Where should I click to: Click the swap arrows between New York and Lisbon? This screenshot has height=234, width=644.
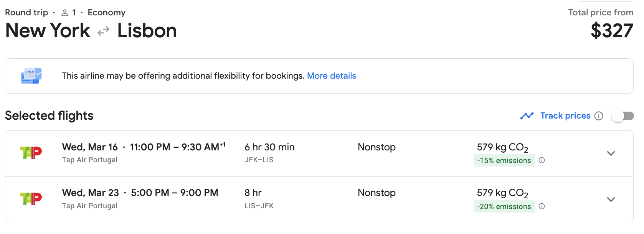104,31
